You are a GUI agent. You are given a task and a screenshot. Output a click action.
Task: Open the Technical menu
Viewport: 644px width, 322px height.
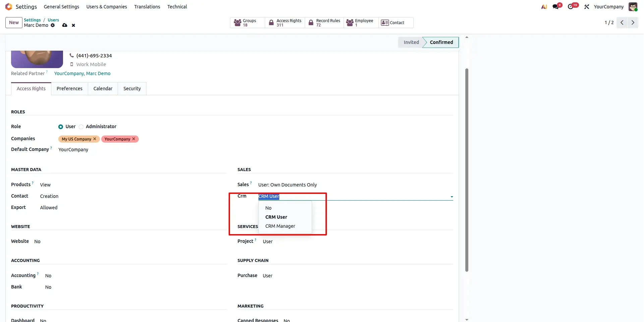177,7
